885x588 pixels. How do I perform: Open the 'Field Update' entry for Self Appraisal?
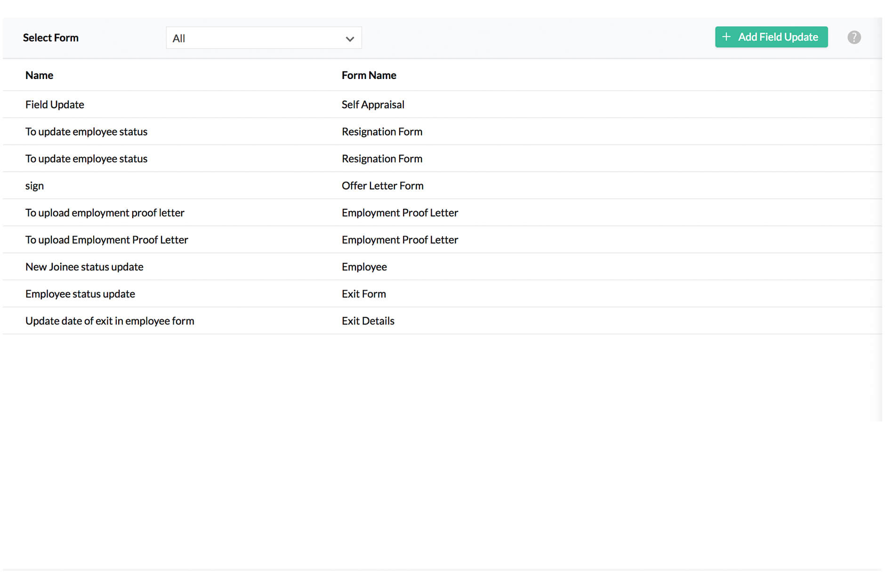point(55,104)
